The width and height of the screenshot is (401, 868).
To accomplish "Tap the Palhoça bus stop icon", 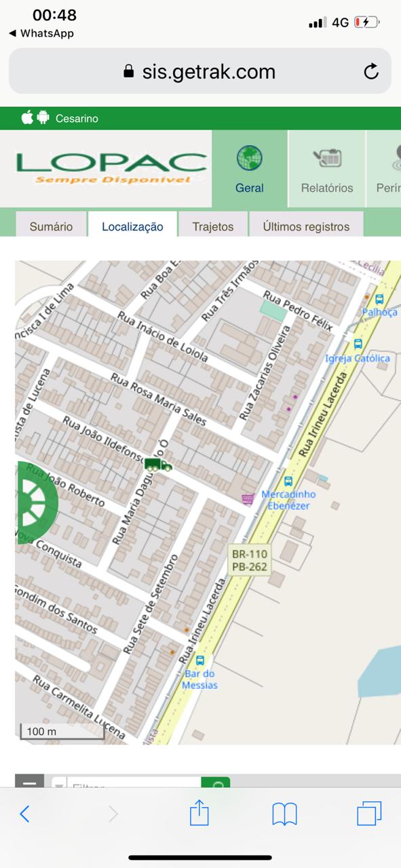I will coord(379,299).
